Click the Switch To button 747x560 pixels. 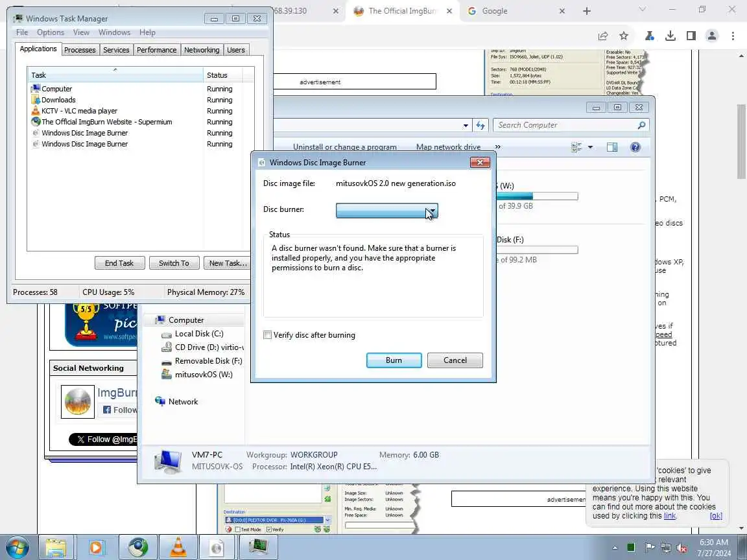click(x=174, y=263)
